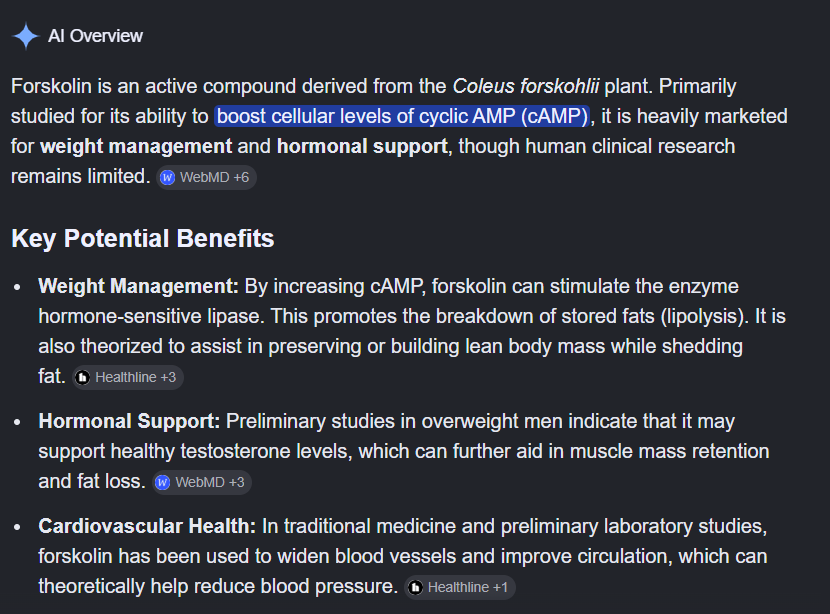This screenshot has height=614, width=830.
Task: Click the AI Overview sparkle icon
Action: [x=26, y=36]
